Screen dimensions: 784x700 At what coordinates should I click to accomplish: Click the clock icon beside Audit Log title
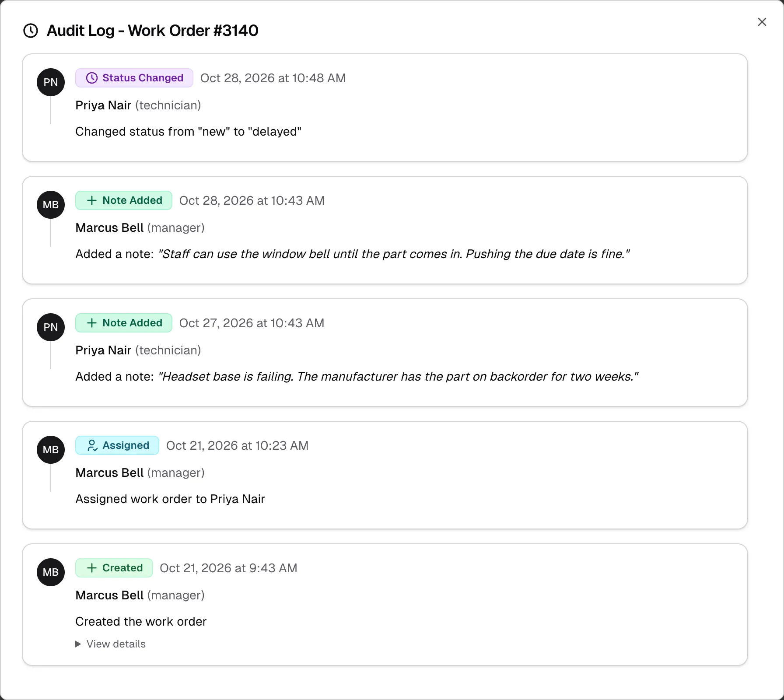tap(31, 31)
